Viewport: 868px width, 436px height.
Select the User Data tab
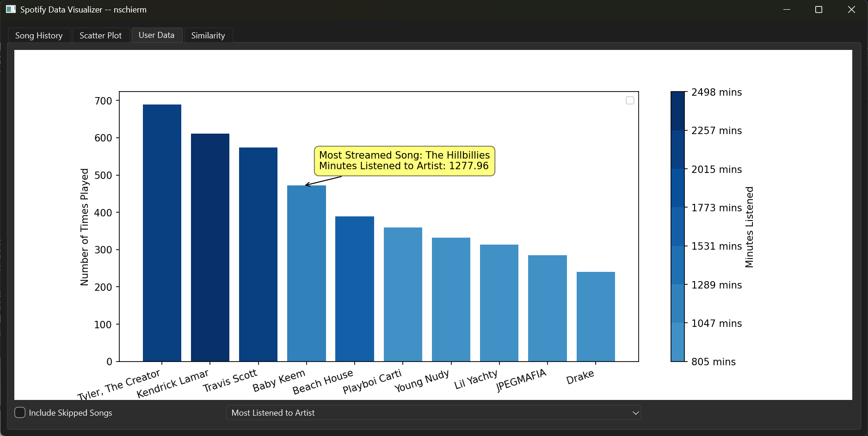156,35
